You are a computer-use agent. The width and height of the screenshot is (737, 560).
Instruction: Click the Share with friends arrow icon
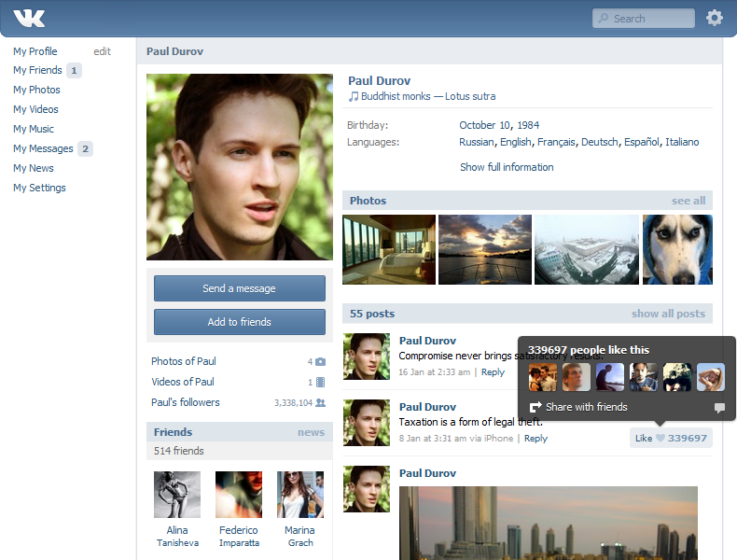[x=535, y=407]
